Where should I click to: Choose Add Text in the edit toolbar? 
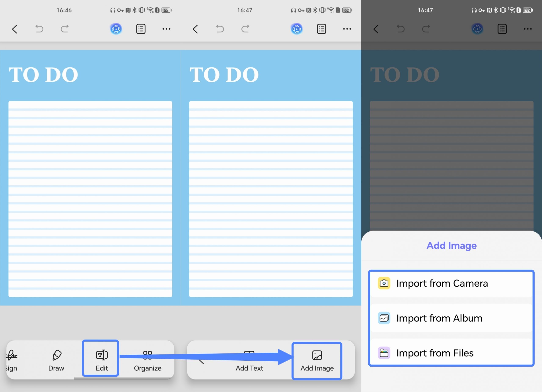pos(249,361)
